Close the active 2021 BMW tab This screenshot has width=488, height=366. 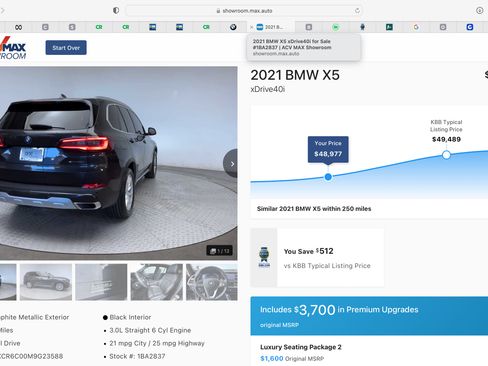(x=252, y=27)
